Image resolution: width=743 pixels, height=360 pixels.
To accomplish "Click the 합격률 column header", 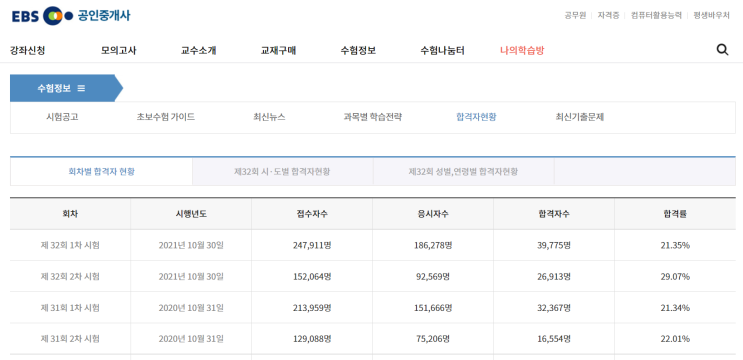I will 675,214.
